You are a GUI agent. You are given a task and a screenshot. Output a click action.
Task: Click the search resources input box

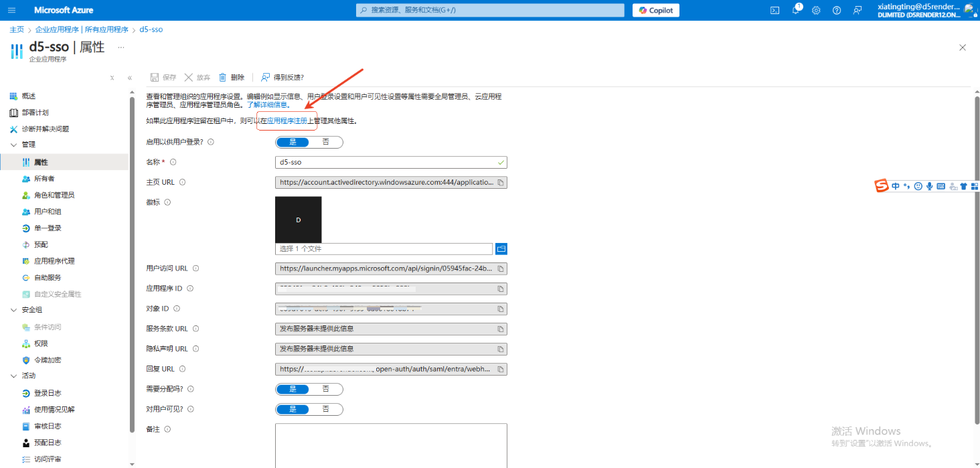pyautogui.click(x=490, y=10)
